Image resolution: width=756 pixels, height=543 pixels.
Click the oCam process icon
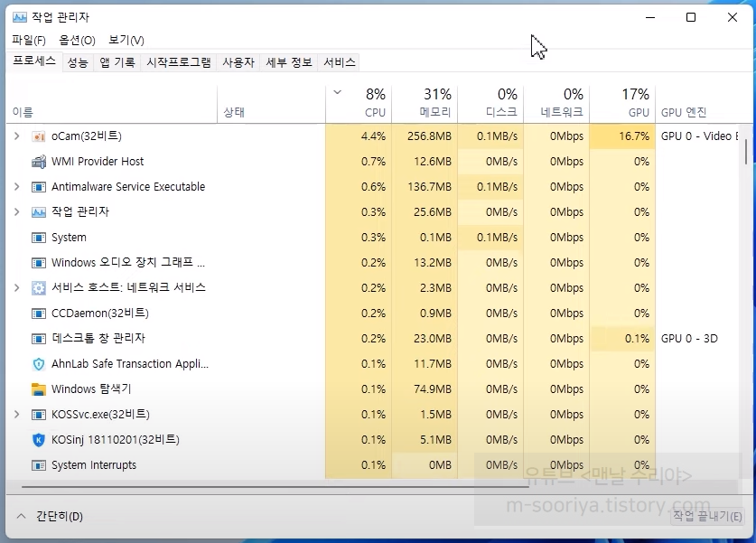click(x=38, y=136)
